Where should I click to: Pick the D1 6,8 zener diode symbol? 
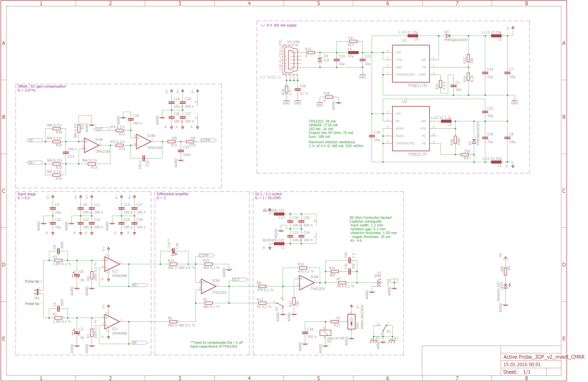(x=320, y=60)
